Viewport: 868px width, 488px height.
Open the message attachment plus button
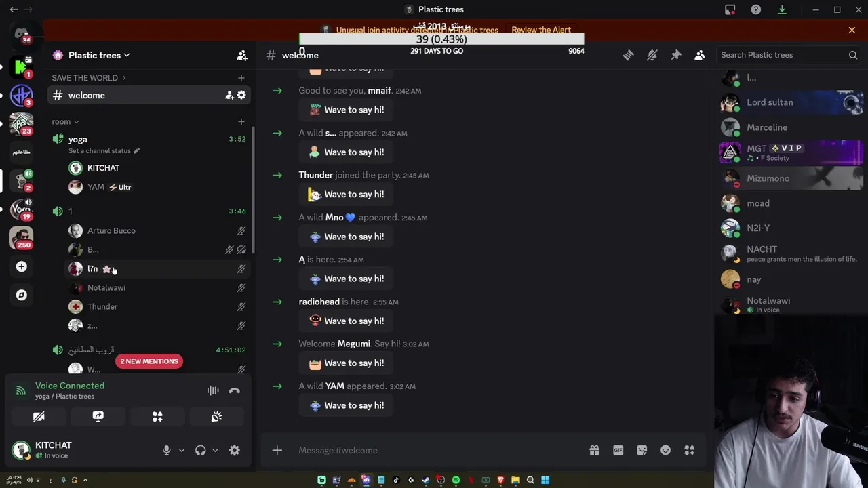pos(277,450)
